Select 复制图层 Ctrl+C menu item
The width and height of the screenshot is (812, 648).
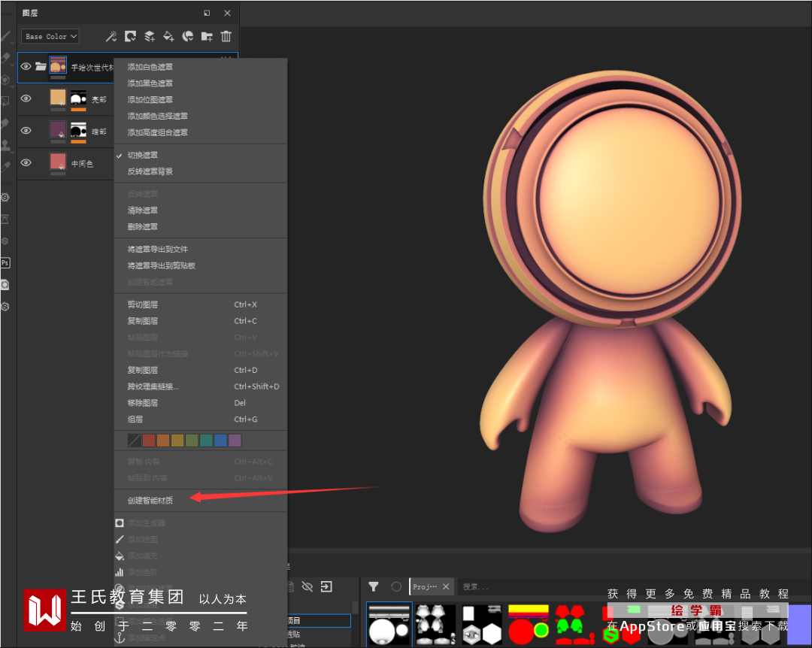pyautogui.click(x=201, y=321)
